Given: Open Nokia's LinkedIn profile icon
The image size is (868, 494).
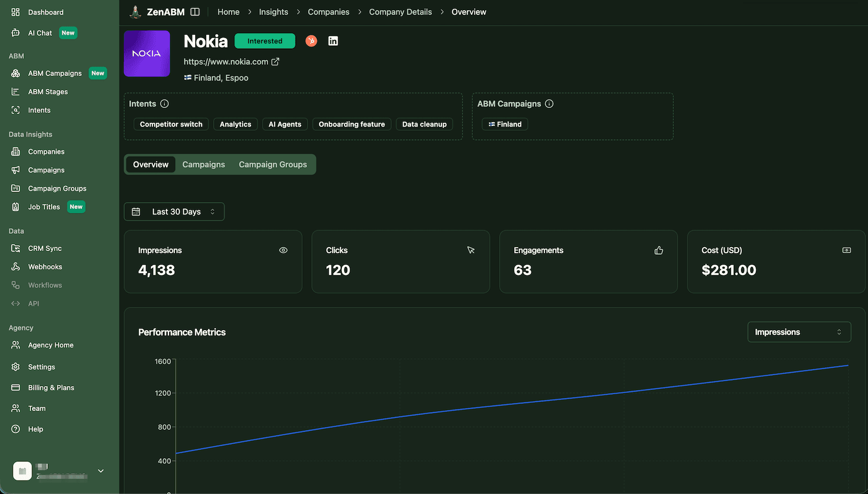Looking at the screenshot, I should [333, 41].
